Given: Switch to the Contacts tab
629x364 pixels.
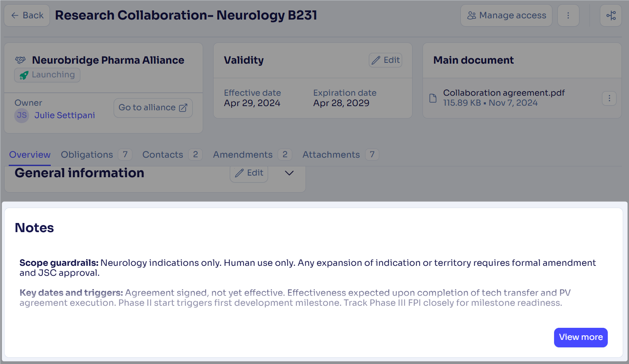Looking at the screenshot, I should pos(163,155).
